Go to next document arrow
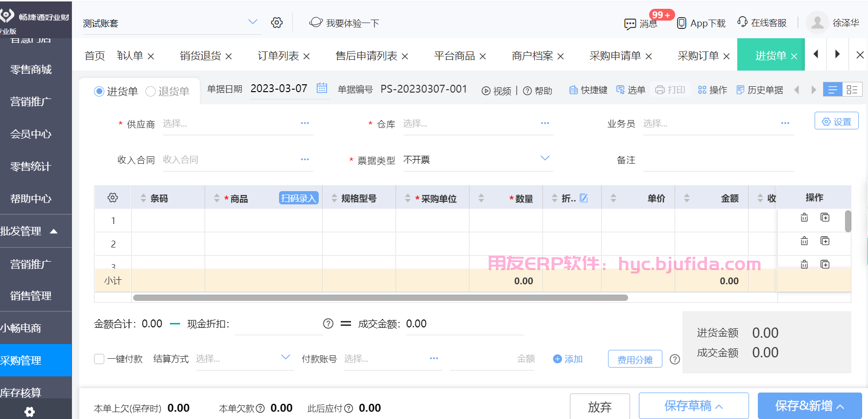The height and width of the screenshot is (419, 868). pyautogui.click(x=813, y=90)
